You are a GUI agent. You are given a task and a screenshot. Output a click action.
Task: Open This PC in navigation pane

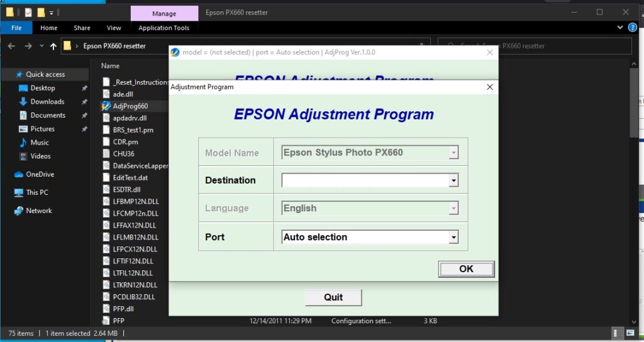click(37, 192)
